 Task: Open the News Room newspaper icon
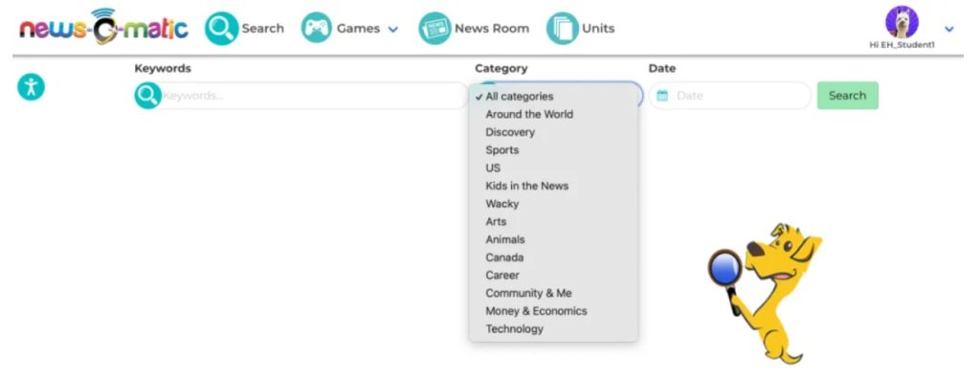(434, 28)
